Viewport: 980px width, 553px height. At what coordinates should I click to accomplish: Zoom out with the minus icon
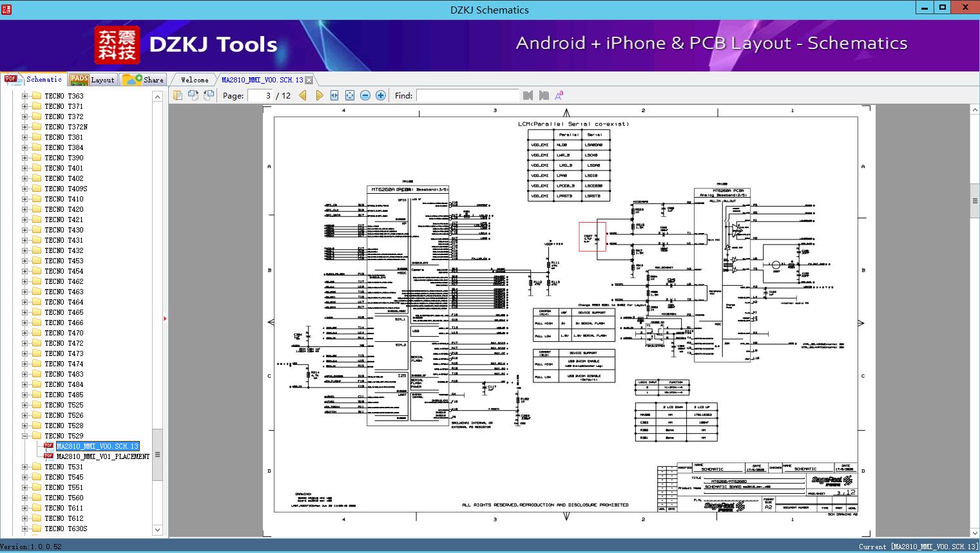pos(365,95)
